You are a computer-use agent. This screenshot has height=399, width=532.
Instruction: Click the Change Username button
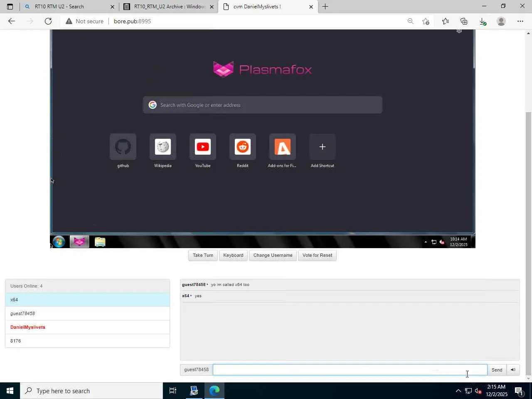click(x=273, y=256)
